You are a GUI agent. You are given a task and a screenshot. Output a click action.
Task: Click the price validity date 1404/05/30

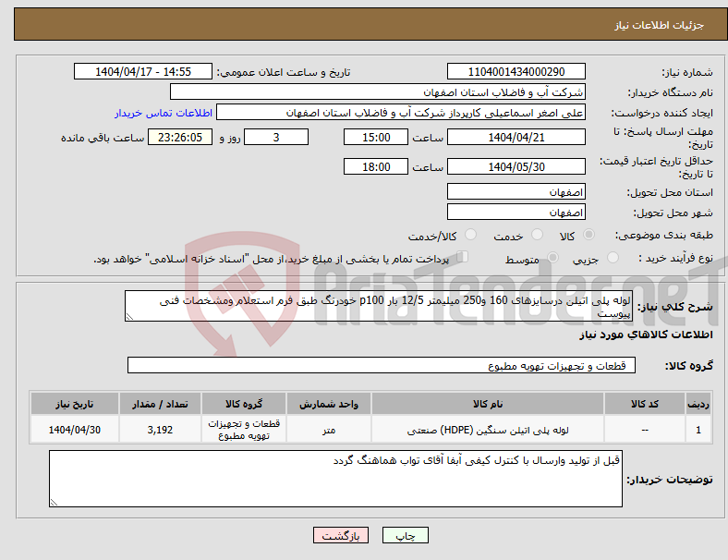pos(516,166)
